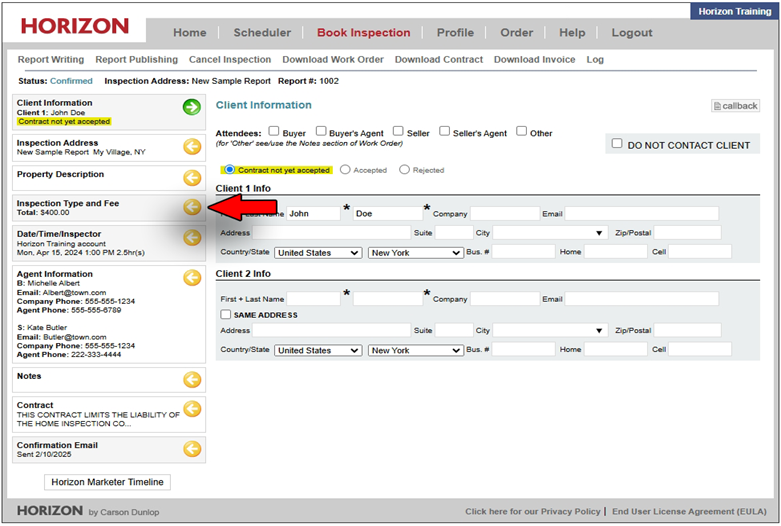781x526 pixels.
Task: Open the Download Invoice link
Action: coord(534,60)
